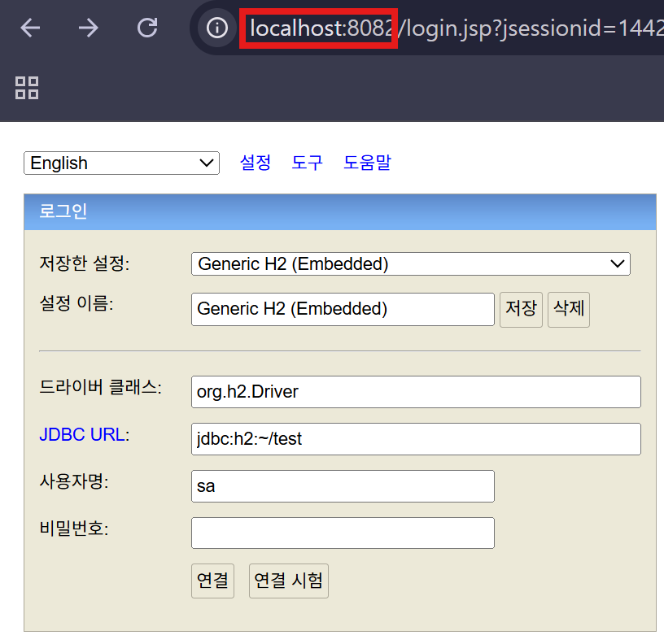The width and height of the screenshot is (664, 644).
Task: Go forward to the next browser page
Action: tap(88, 28)
